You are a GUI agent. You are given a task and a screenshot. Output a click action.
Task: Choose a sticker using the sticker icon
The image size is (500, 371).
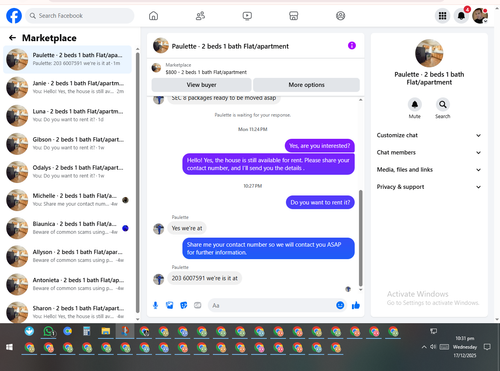[184, 305]
